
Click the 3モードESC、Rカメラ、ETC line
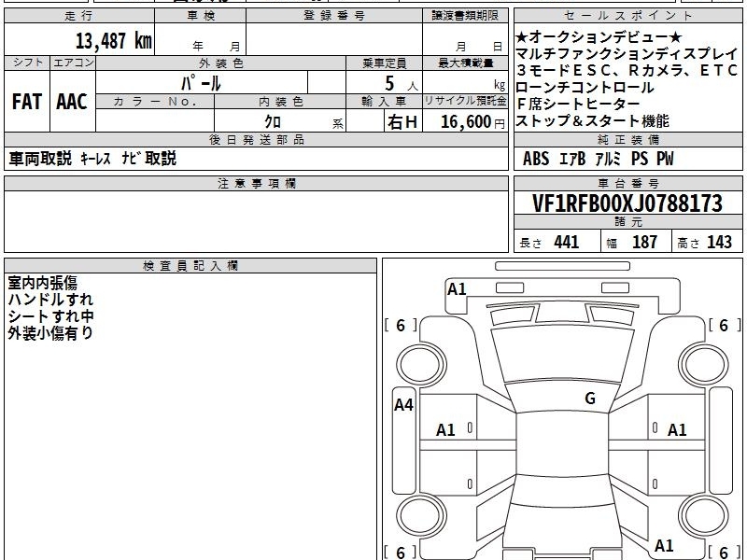coord(627,71)
